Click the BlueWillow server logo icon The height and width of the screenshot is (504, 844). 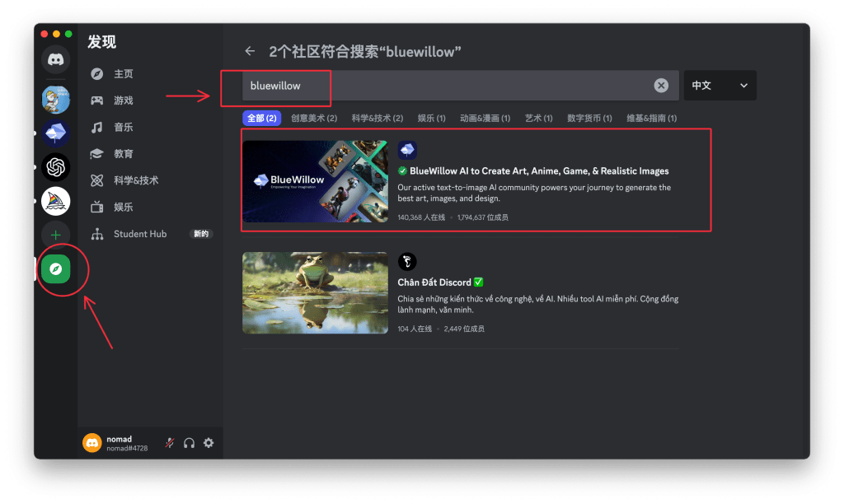[x=407, y=150]
